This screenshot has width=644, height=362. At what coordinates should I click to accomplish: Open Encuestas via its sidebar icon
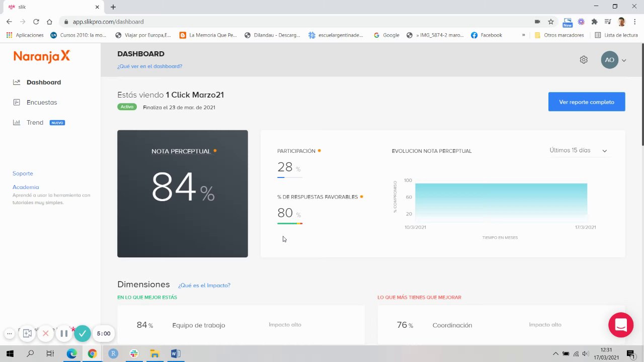pos(17,102)
